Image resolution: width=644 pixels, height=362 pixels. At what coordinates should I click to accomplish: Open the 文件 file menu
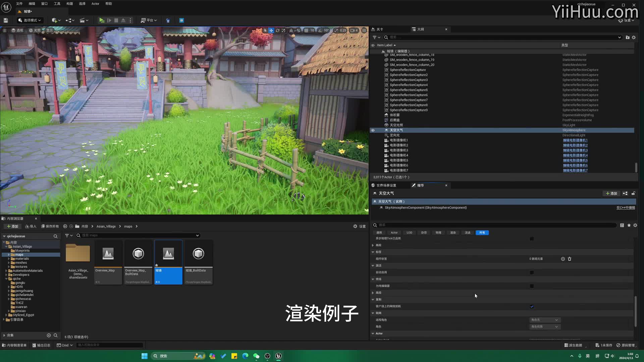coord(19,4)
